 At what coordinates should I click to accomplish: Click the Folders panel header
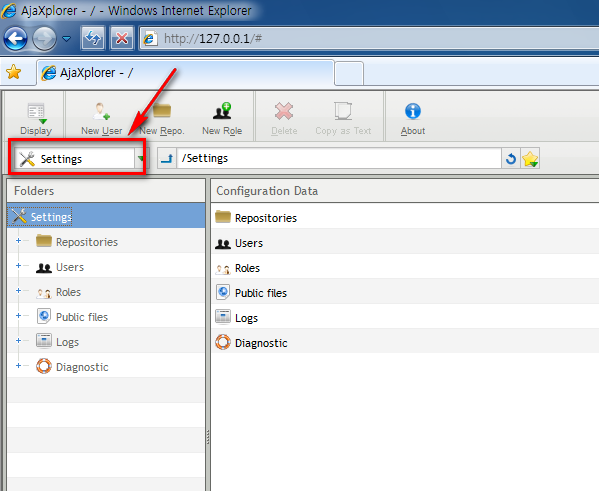[x=106, y=191]
